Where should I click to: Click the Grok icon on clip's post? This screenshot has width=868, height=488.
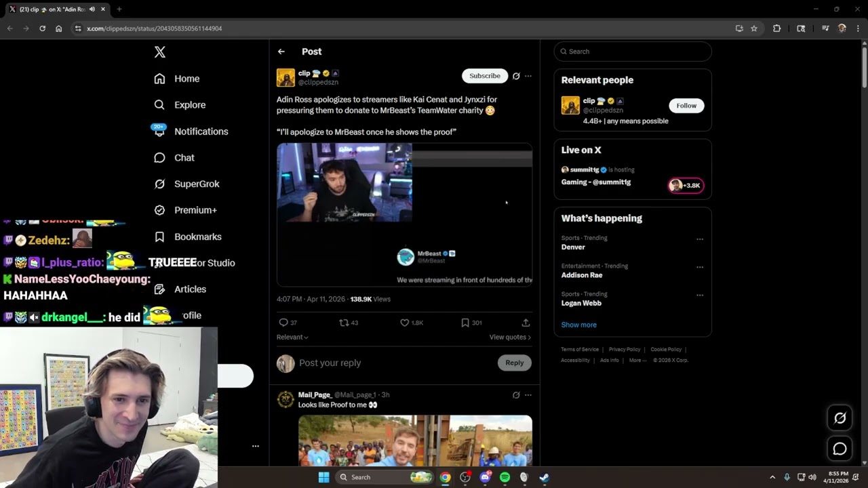tap(516, 76)
